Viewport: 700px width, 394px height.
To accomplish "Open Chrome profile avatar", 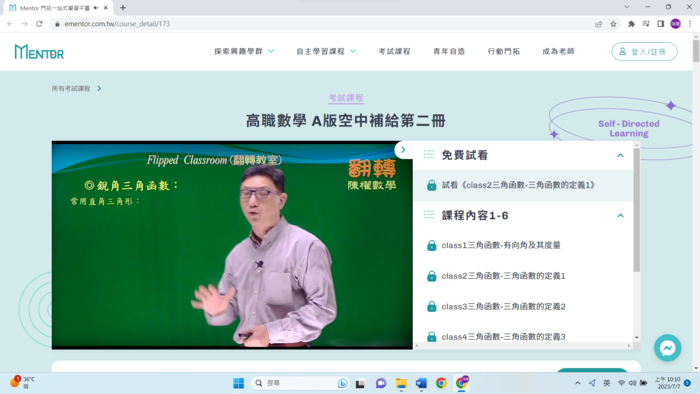I will (675, 24).
